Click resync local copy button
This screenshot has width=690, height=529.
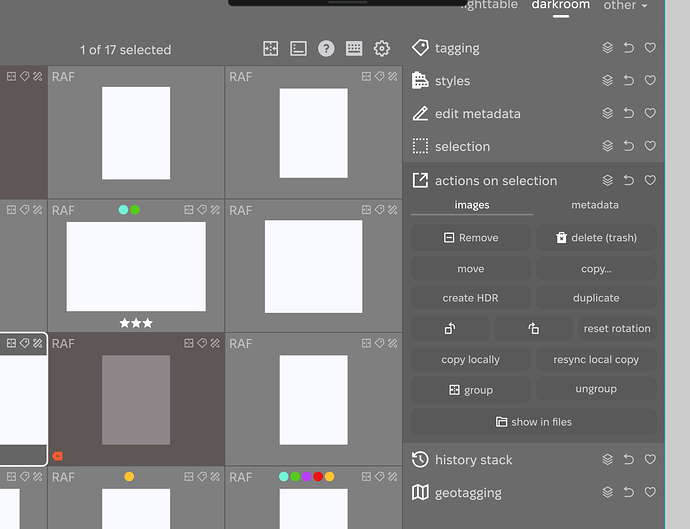(x=596, y=360)
